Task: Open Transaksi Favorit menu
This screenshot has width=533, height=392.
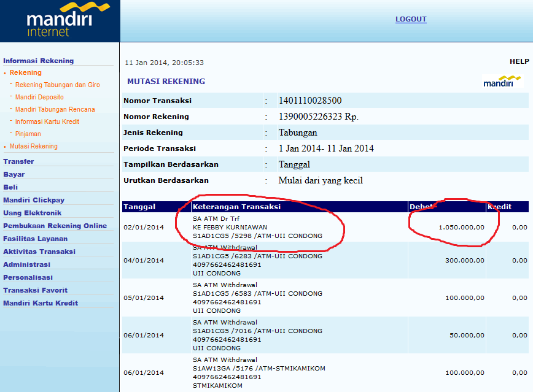Action: click(x=36, y=290)
